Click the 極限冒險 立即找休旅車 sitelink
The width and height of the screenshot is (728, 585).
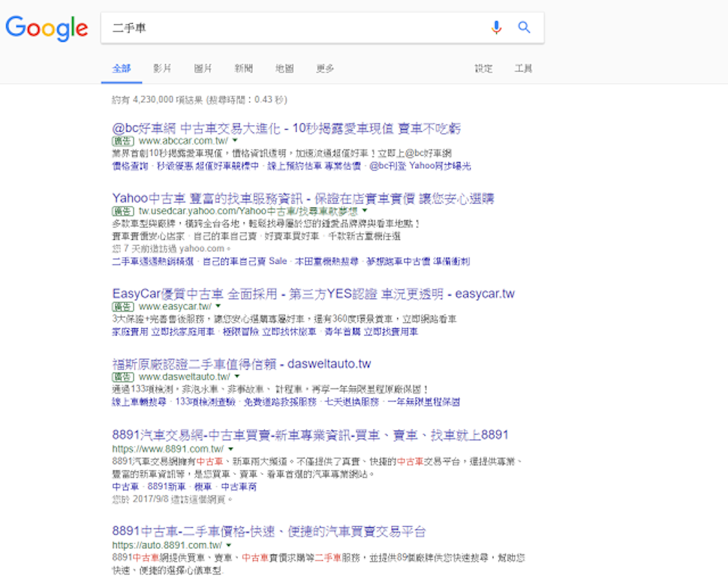click(269, 332)
